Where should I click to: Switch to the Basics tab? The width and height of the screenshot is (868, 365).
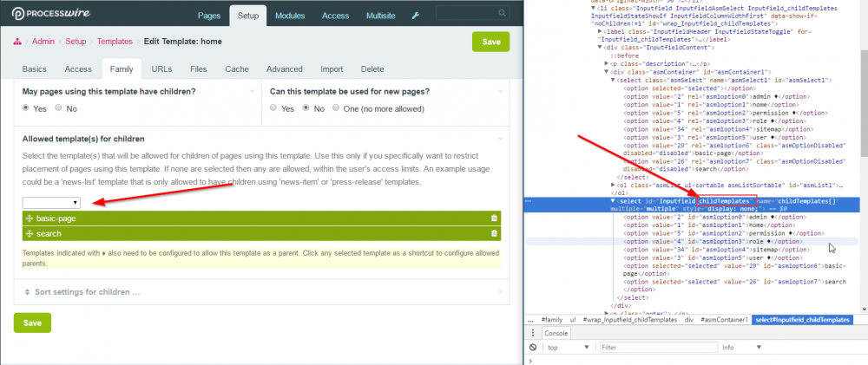tap(35, 69)
